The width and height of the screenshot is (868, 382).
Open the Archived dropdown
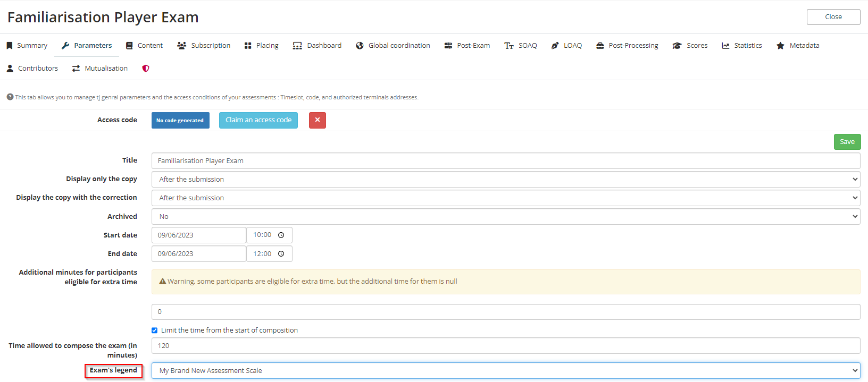tap(505, 217)
